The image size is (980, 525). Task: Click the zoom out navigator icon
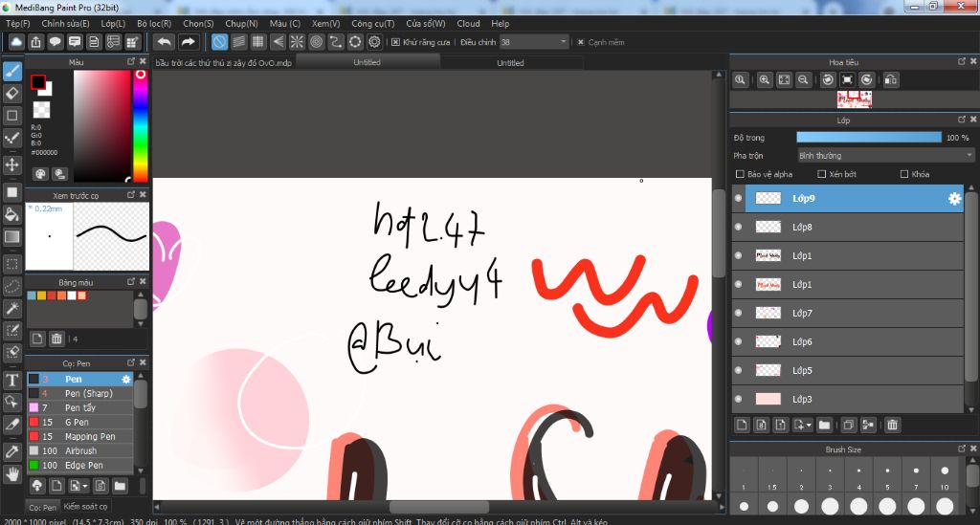[x=803, y=80]
